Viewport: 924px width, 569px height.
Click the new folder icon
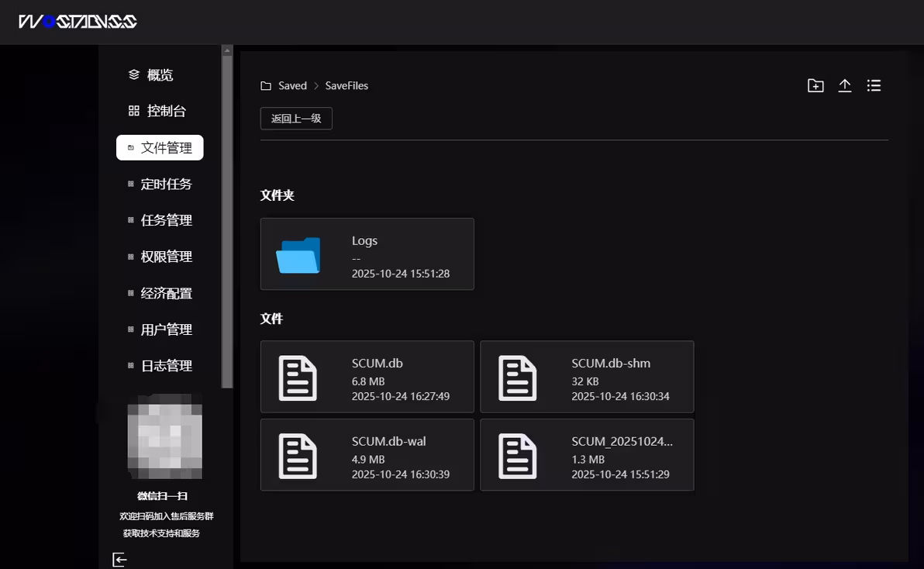[815, 86]
